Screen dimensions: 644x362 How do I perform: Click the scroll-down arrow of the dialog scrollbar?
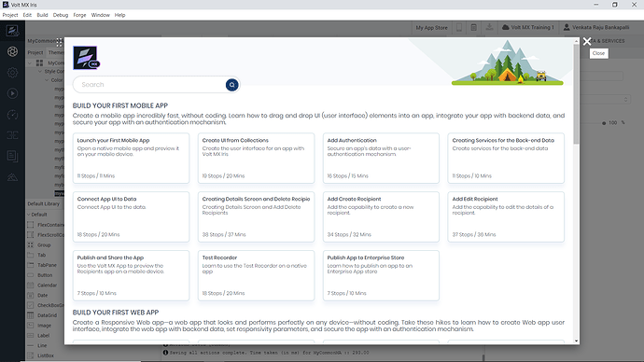(x=576, y=341)
